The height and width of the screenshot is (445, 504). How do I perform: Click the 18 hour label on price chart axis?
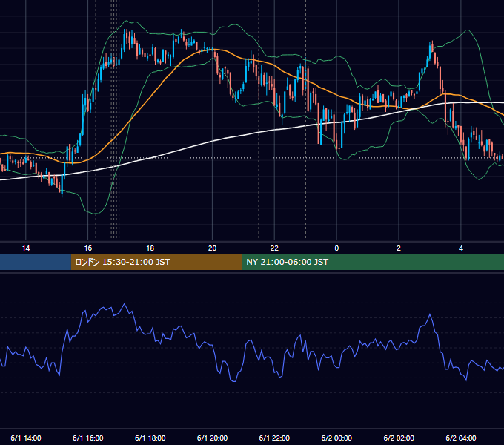coord(150,248)
